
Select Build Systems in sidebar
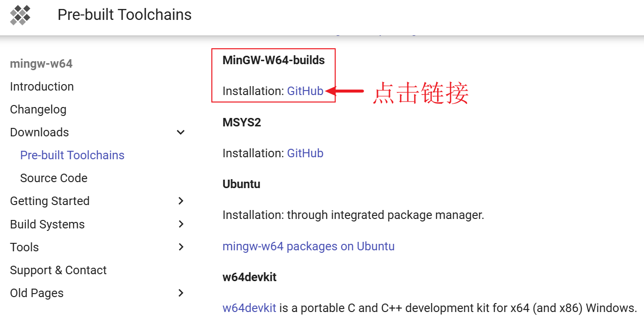[x=47, y=224]
